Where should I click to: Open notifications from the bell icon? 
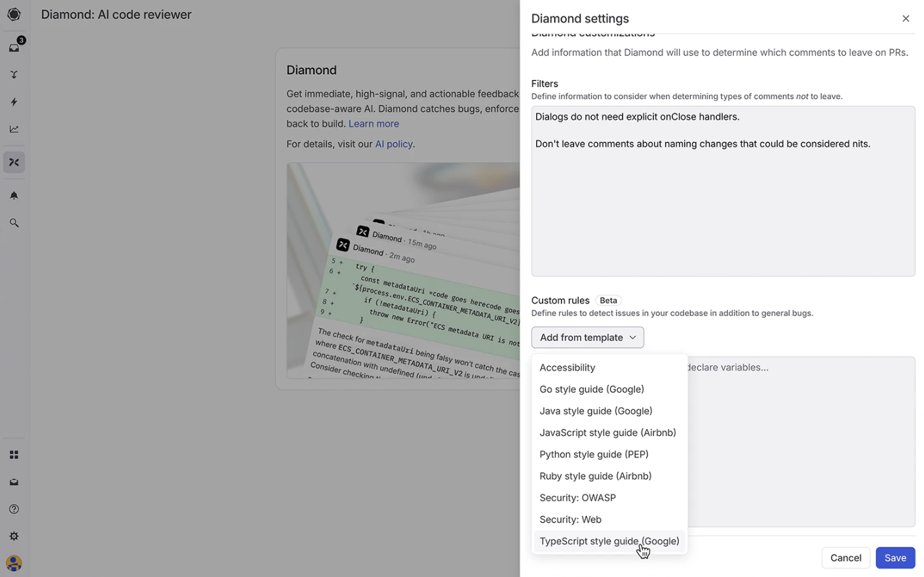[14, 195]
